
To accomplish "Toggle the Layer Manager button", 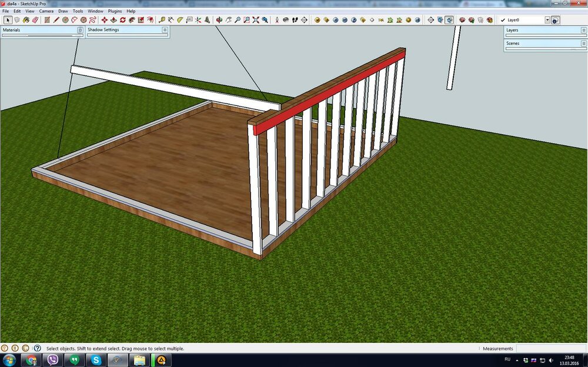I will click(x=556, y=20).
